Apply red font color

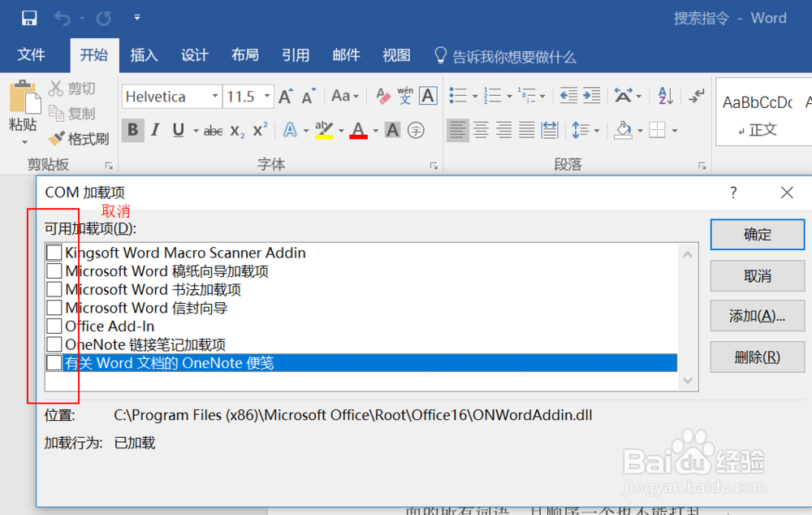tap(358, 130)
